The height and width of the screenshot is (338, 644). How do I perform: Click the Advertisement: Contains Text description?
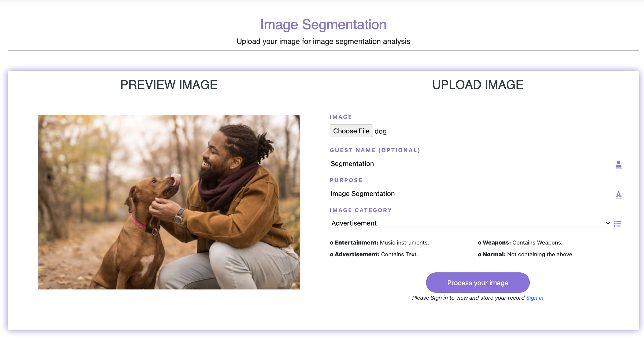(x=374, y=254)
